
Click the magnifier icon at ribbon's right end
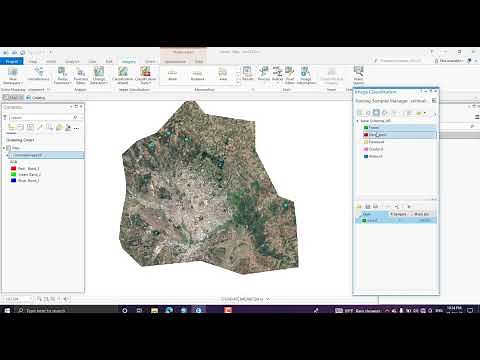click(x=358, y=75)
